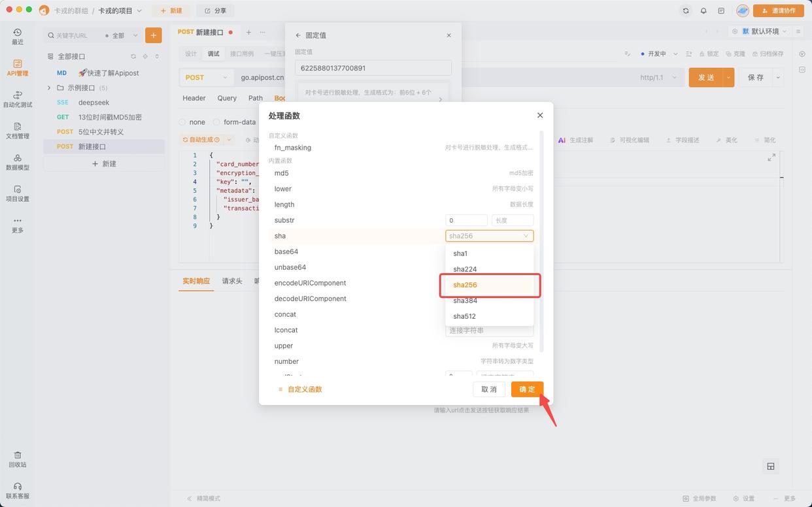The image size is (812, 507).
Task: Click AI 生成注解 button
Action: (575, 140)
